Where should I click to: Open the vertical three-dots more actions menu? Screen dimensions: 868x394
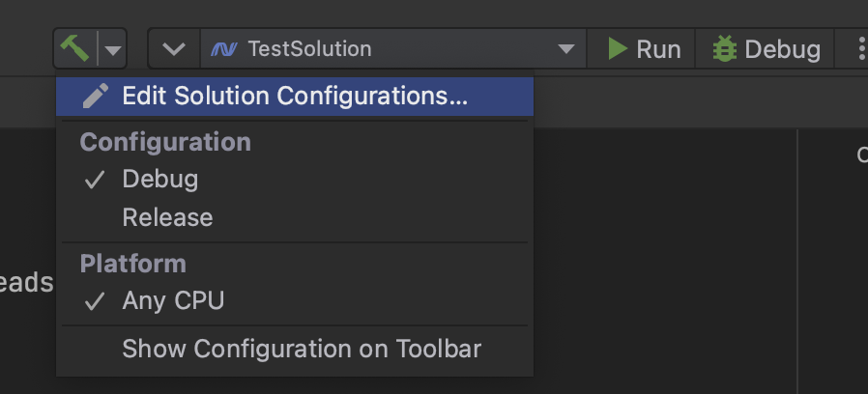(861, 48)
